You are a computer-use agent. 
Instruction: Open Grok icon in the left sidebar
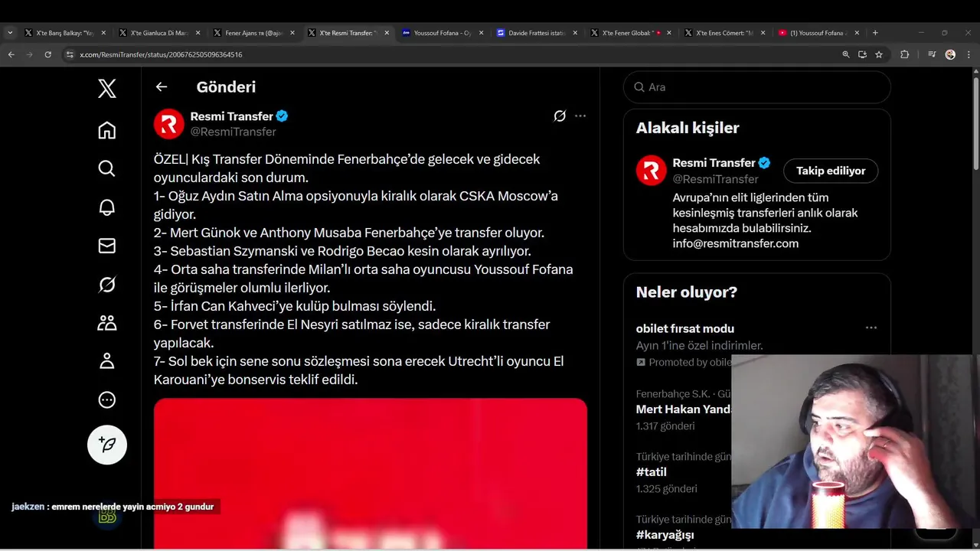pos(107,285)
